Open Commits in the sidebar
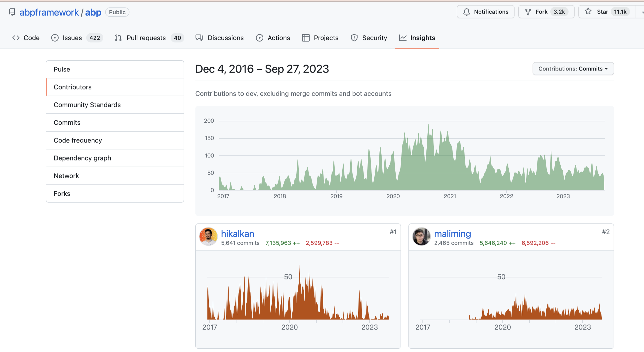This screenshot has height=352, width=644. point(115,122)
